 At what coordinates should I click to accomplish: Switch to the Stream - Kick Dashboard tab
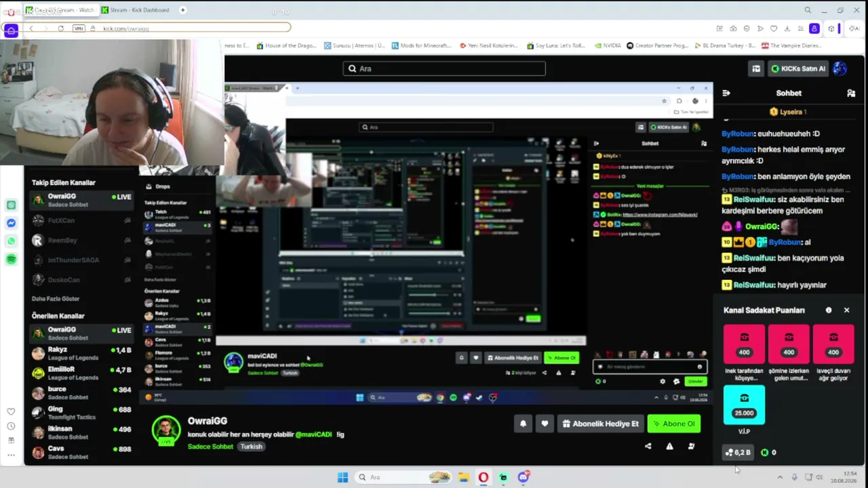[138, 10]
